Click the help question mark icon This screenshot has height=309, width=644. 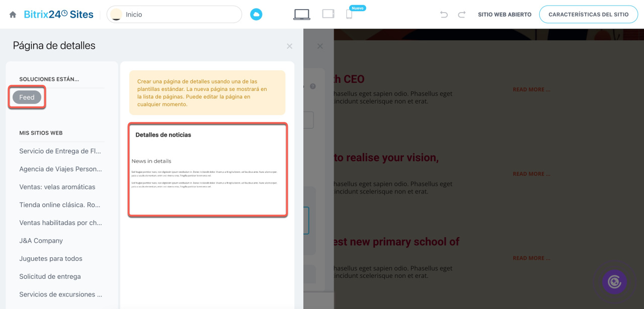tap(313, 86)
